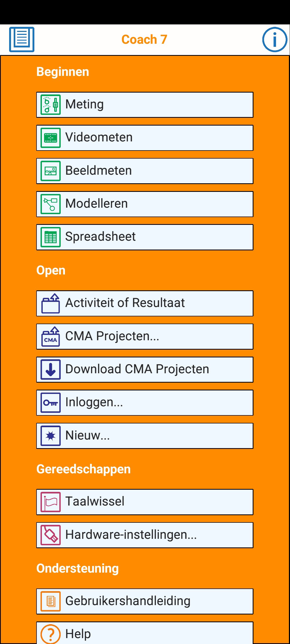Screen dimensions: 290x644
Task: Click the Videometen film icon
Action: click(50, 138)
